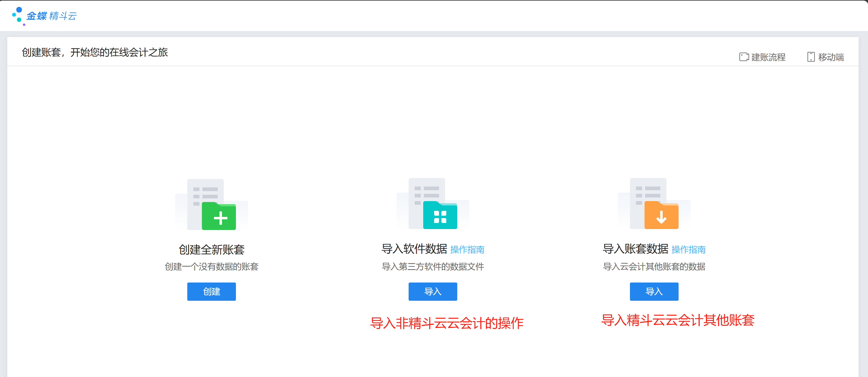Click the 创建全新账套 heading
Image resolution: width=868 pixels, height=377 pixels.
212,249
